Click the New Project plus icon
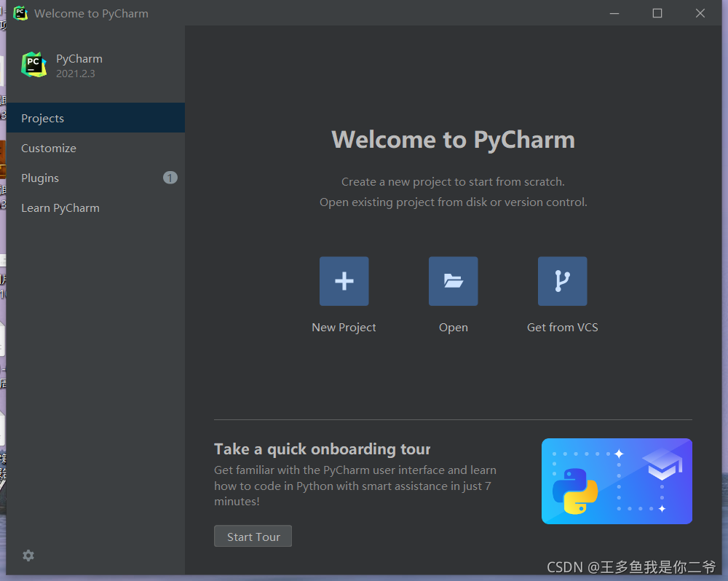 (x=344, y=281)
